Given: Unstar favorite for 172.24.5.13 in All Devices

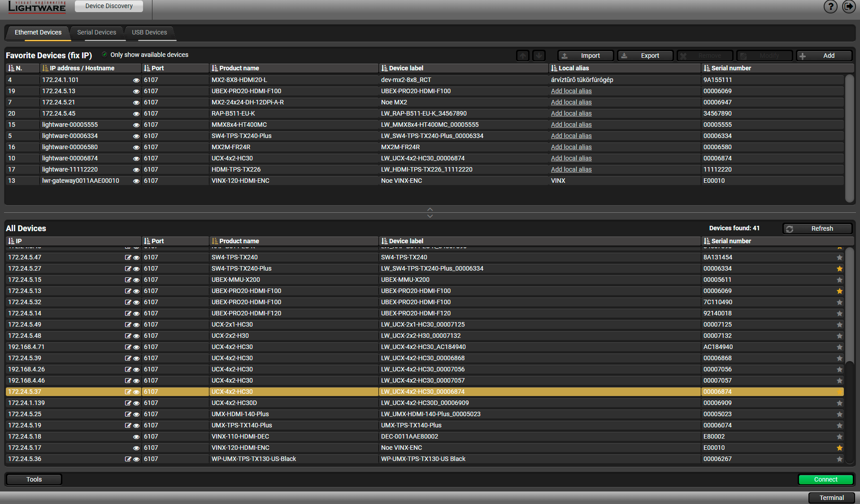Looking at the screenshot, I should 839,291.
